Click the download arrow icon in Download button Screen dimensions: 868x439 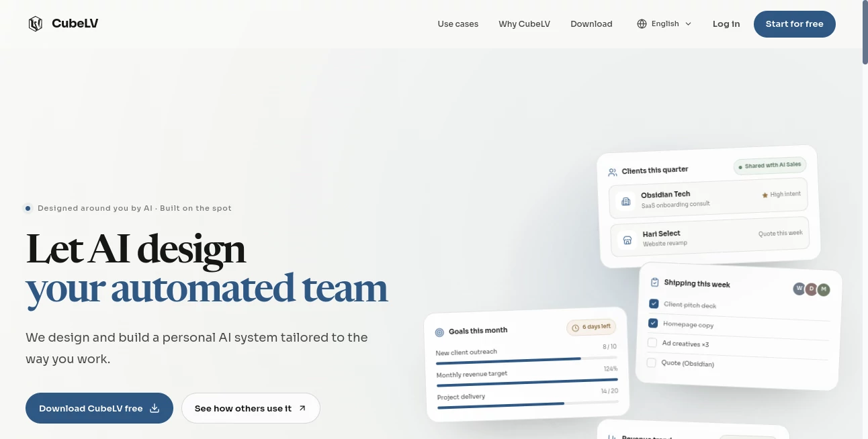155,408
